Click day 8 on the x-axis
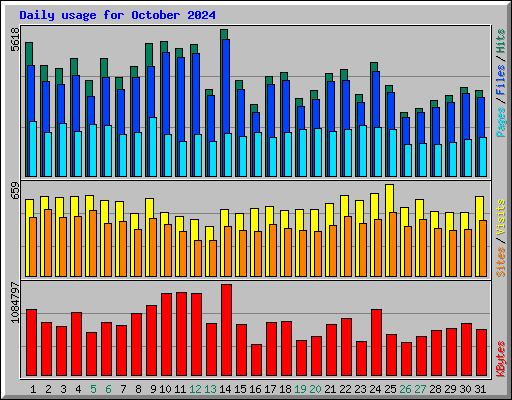 point(138,389)
